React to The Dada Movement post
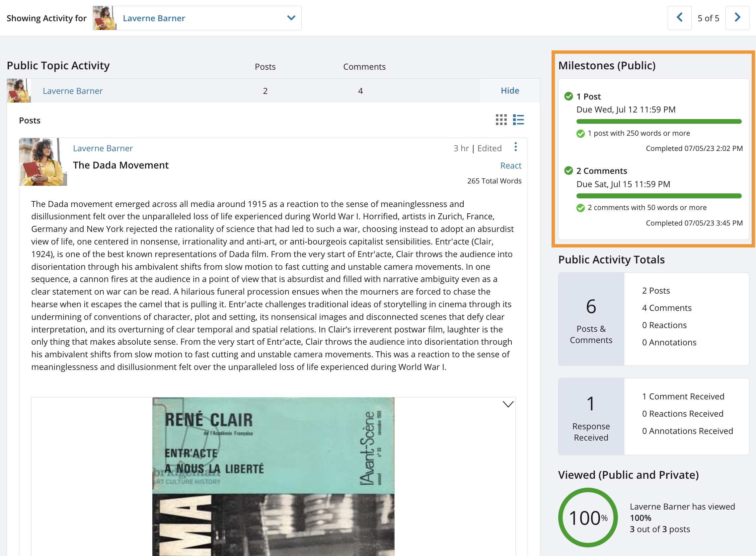The width and height of the screenshot is (756, 556). pos(511,165)
